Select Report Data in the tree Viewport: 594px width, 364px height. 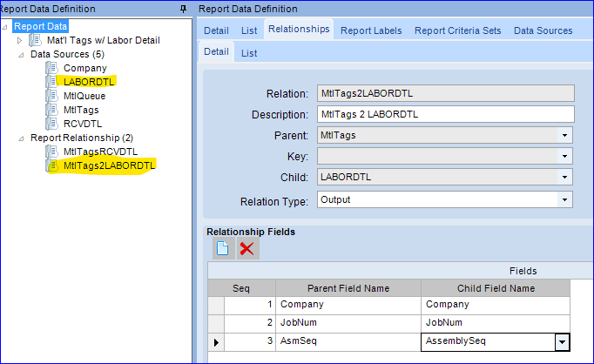tap(41, 26)
